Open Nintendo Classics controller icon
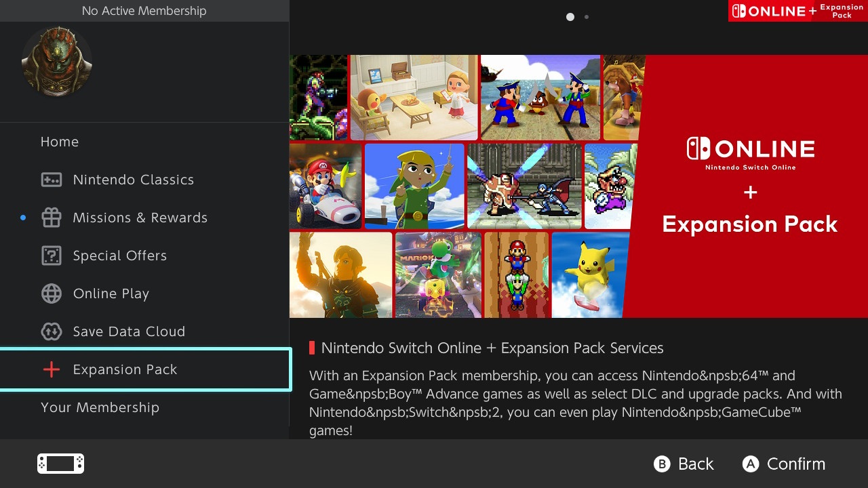This screenshot has width=868, height=488. (52, 180)
